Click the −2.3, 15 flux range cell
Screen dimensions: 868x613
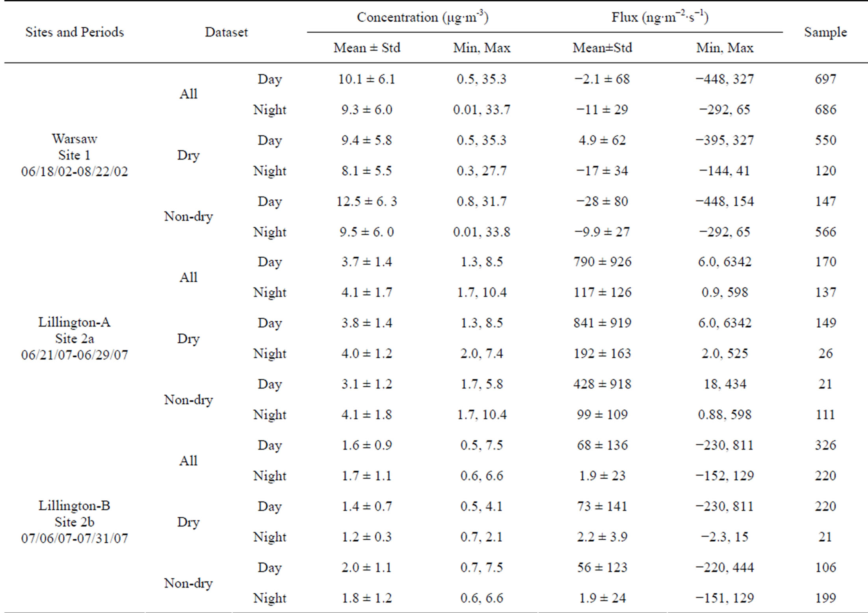pos(725,537)
